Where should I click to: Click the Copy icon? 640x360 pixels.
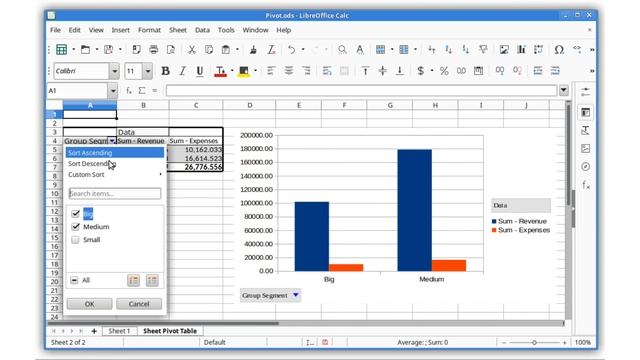209,50
